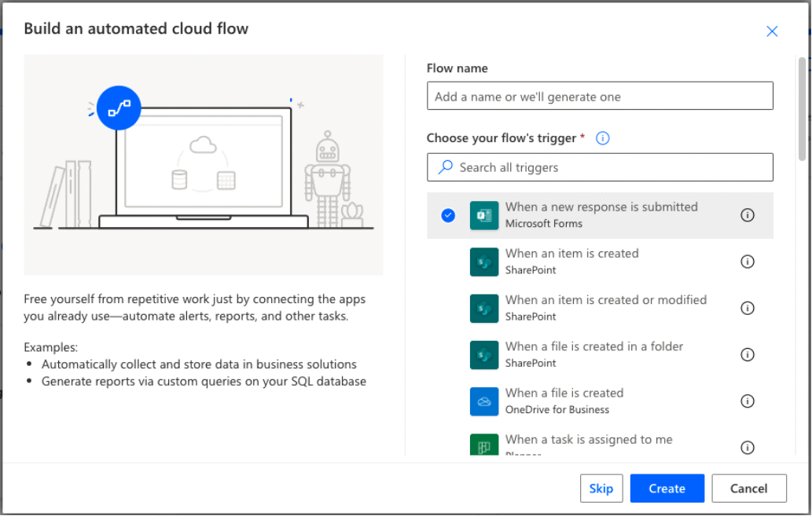812x516 pixels.
Task: Click the Create button
Action: pos(667,489)
